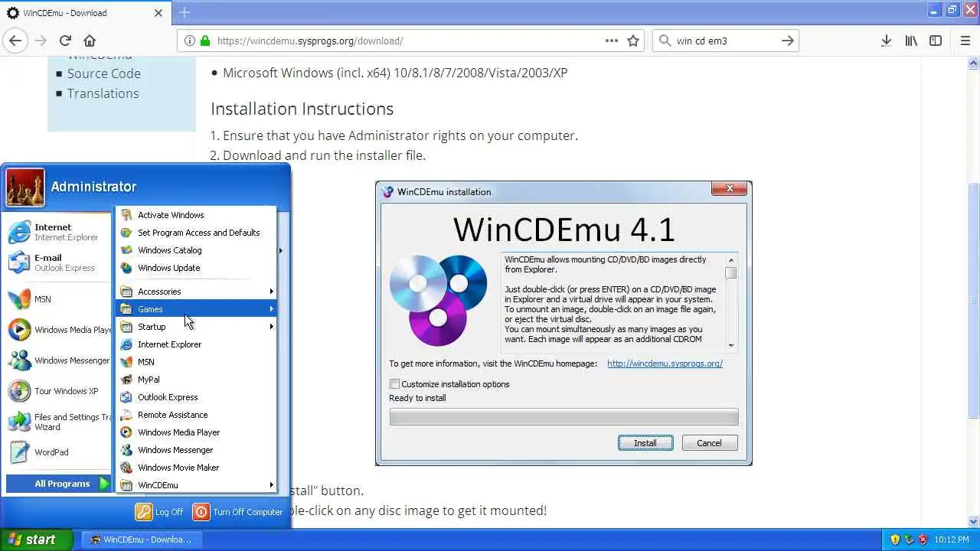Choose Windows Update in programs menu
Viewport: 980px width, 551px height.
[197, 268]
